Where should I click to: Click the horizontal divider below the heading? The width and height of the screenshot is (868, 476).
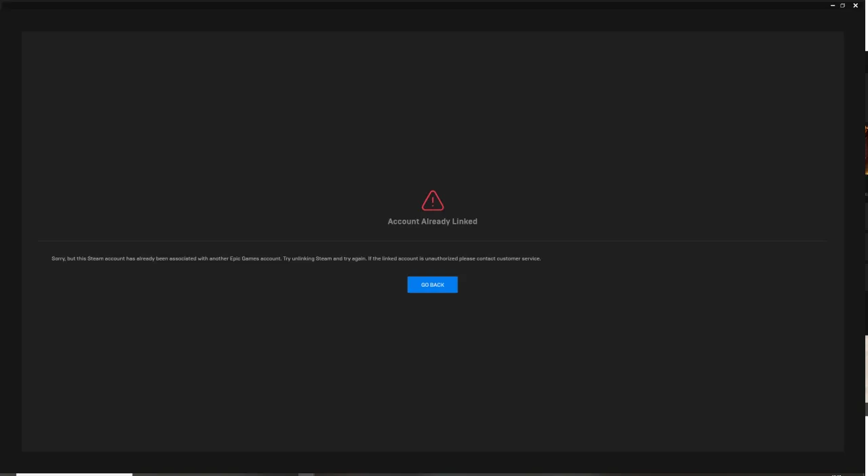coord(432,241)
